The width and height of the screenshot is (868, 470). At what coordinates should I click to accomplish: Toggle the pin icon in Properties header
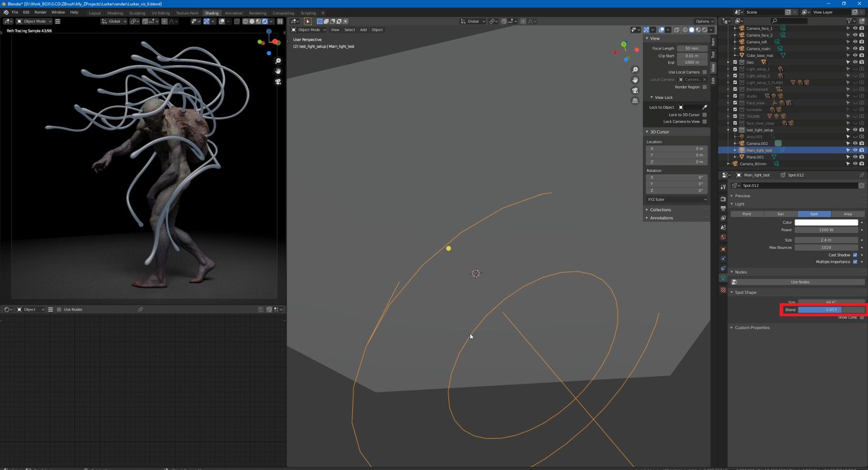pyautogui.click(x=861, y=175)
